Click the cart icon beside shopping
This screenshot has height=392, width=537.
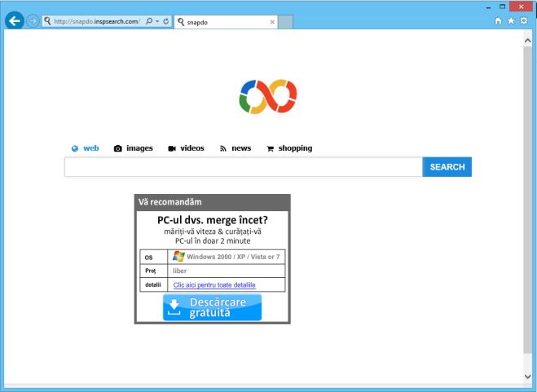coord(270,148)
